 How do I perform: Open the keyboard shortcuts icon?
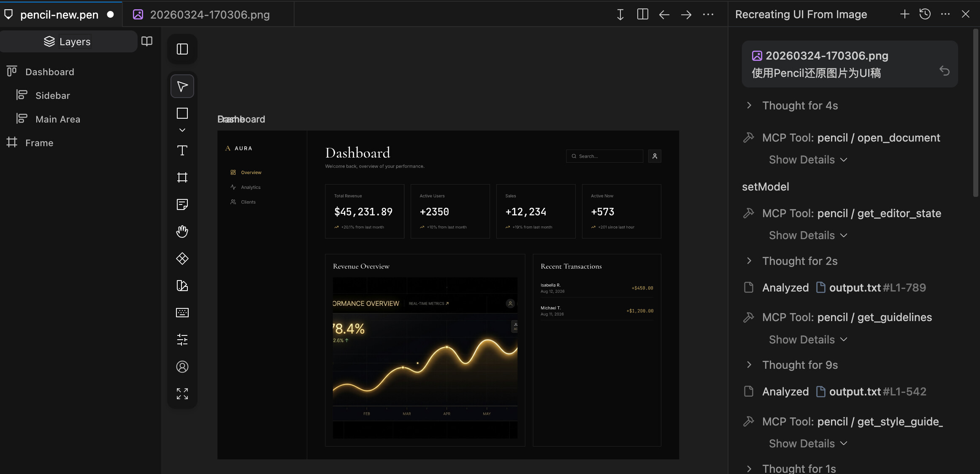(x=182, y=313)
